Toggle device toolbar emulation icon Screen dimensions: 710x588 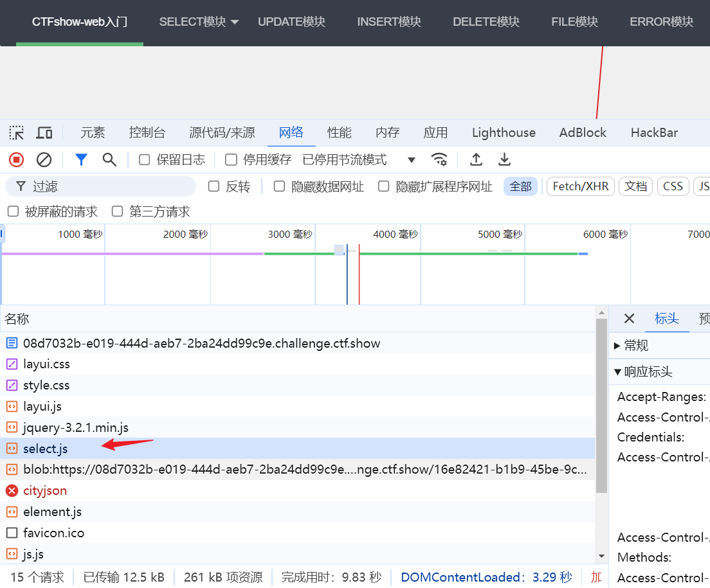pyautogui.click(x=44, y=133)
